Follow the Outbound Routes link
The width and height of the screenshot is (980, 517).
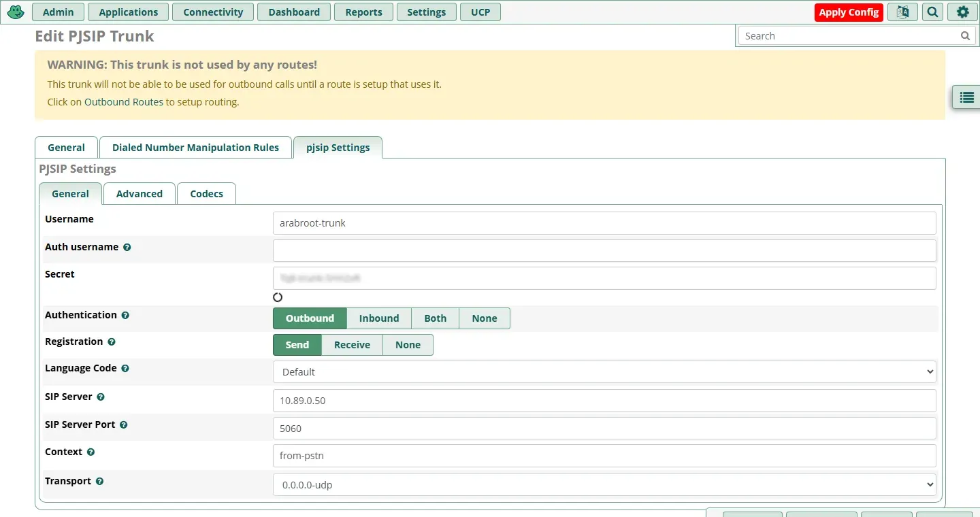coord(124,102)
